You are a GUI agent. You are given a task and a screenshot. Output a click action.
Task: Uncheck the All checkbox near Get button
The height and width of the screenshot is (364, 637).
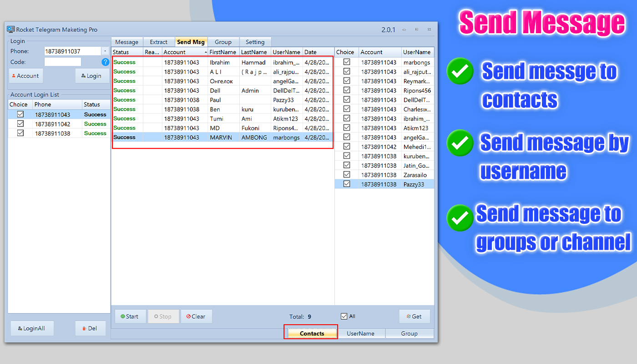pos(344,316)
